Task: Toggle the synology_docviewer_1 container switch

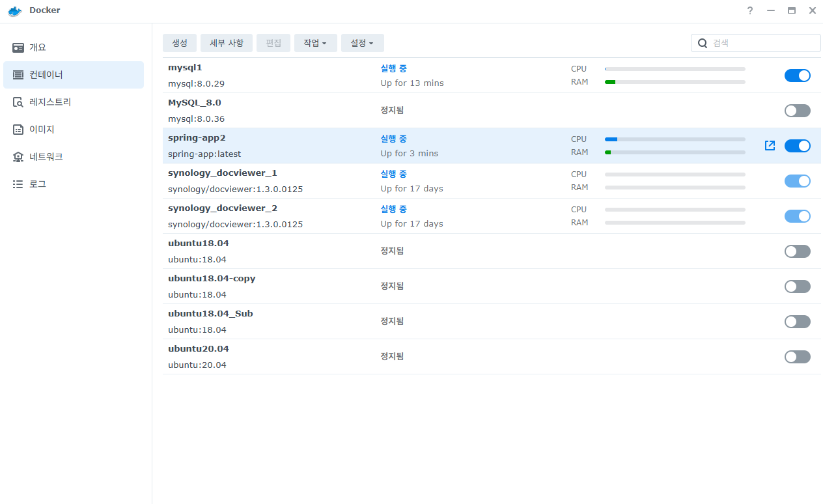Action: [798, 181]
